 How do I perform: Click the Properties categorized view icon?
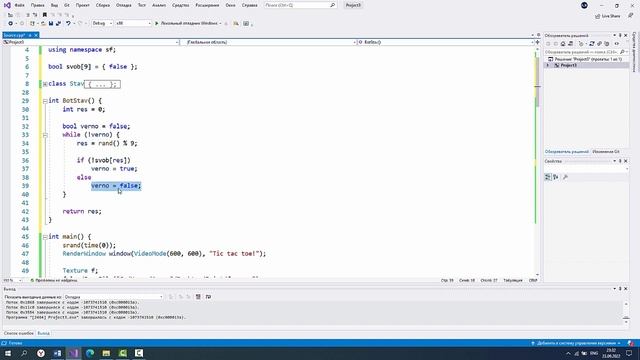tap(548, 177)
